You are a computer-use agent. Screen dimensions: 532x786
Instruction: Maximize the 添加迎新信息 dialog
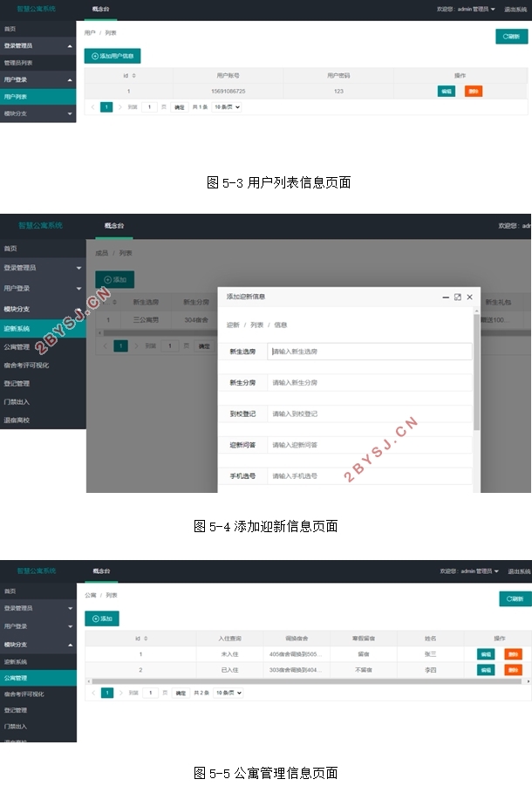[x=457, y=297]
